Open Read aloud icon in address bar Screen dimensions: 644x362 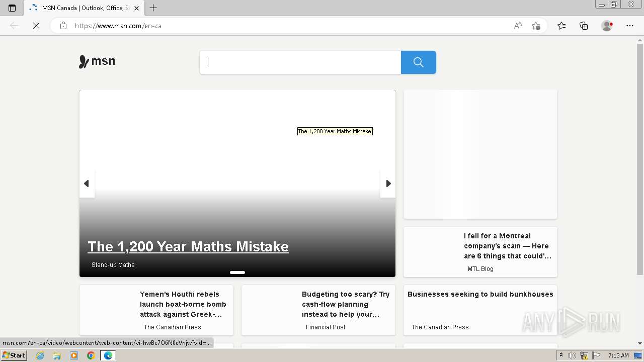518,26
